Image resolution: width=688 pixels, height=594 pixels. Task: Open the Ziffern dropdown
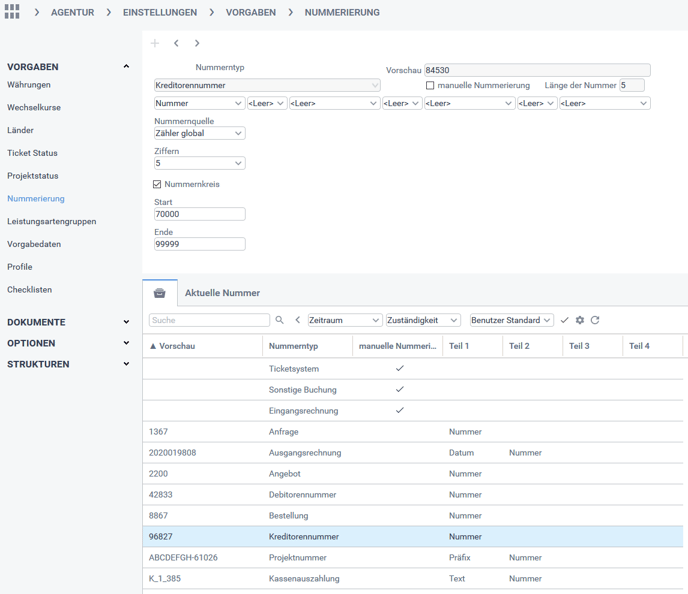(199, 163)
